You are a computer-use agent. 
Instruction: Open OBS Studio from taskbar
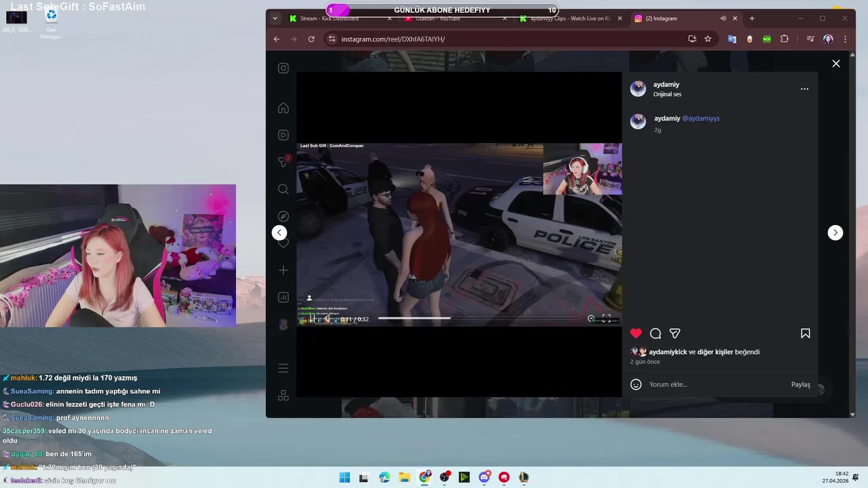444,477
